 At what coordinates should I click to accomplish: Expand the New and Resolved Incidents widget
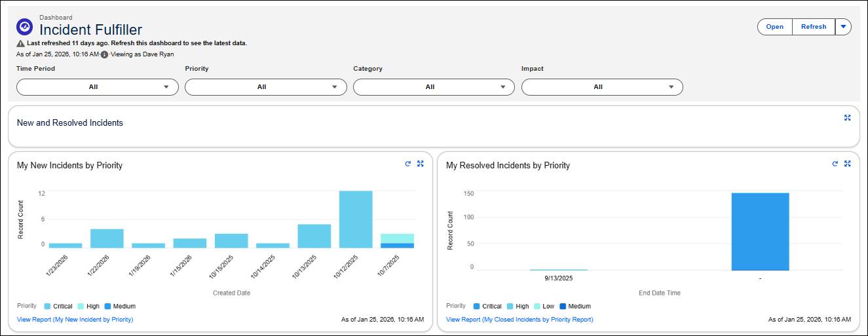coord(847,117)
